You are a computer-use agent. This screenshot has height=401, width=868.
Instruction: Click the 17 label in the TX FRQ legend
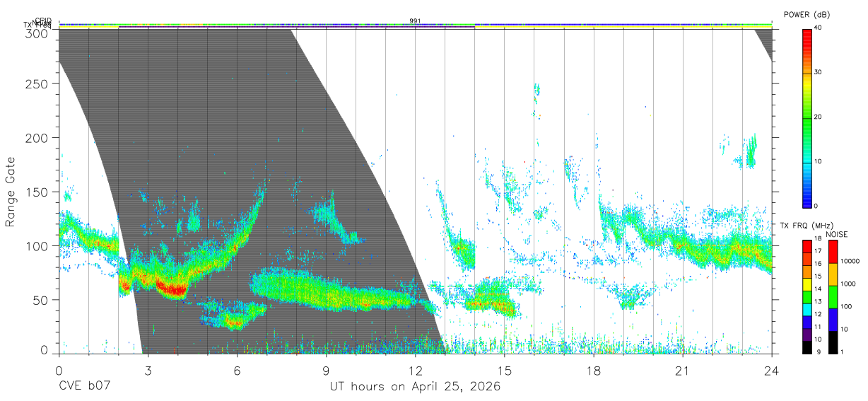point(818,251)
